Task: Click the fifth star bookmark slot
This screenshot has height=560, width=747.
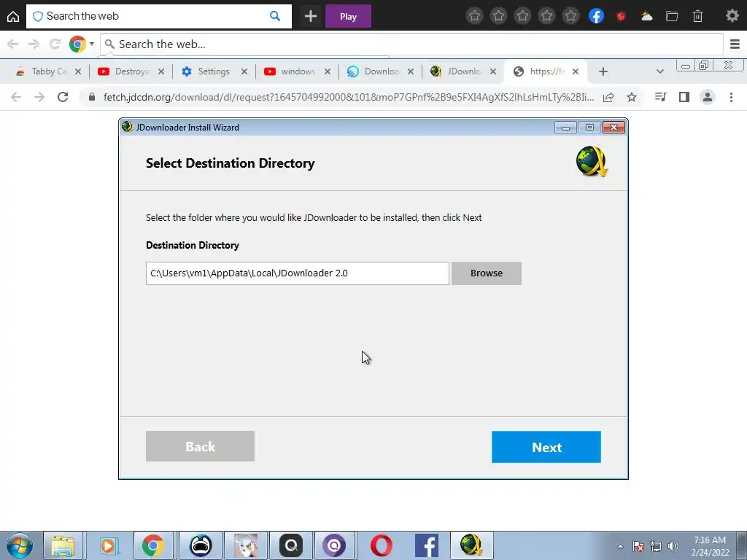Action: [570, 16]
